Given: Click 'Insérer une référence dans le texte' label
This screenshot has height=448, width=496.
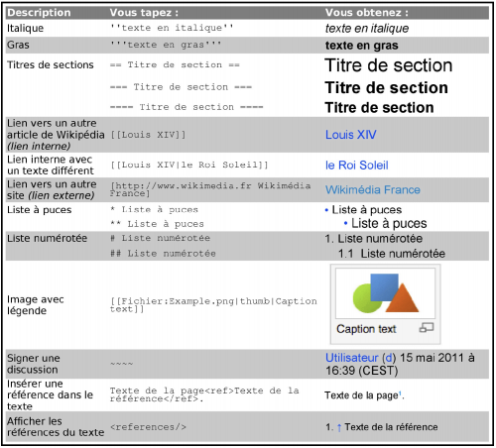Looking at the screenshot, I should [x=50, y=395].
